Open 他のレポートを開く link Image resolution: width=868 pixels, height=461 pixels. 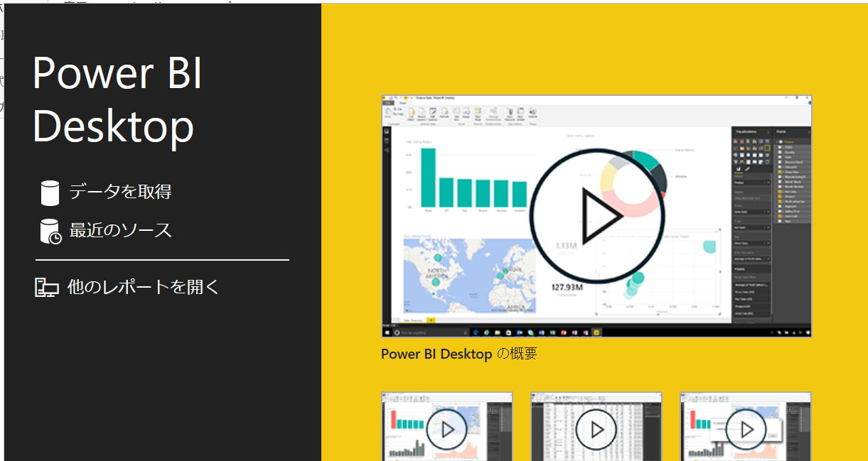(x=143, y=287)
